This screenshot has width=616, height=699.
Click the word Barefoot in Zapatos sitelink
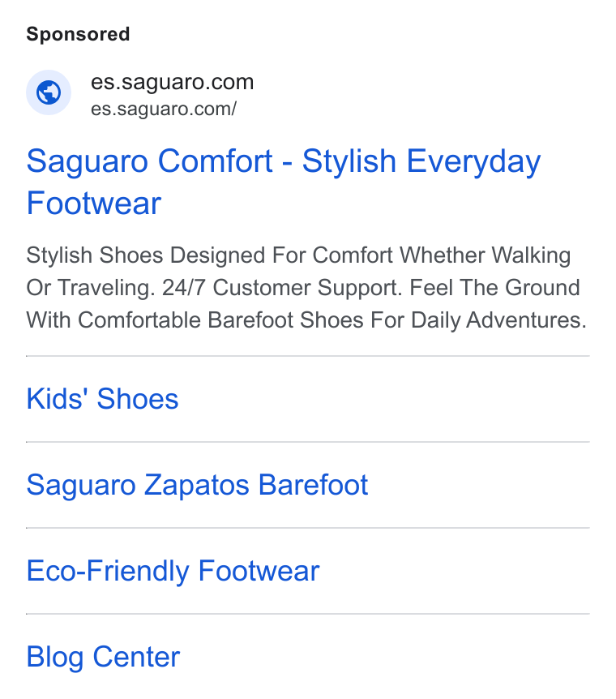coord(314,485)
